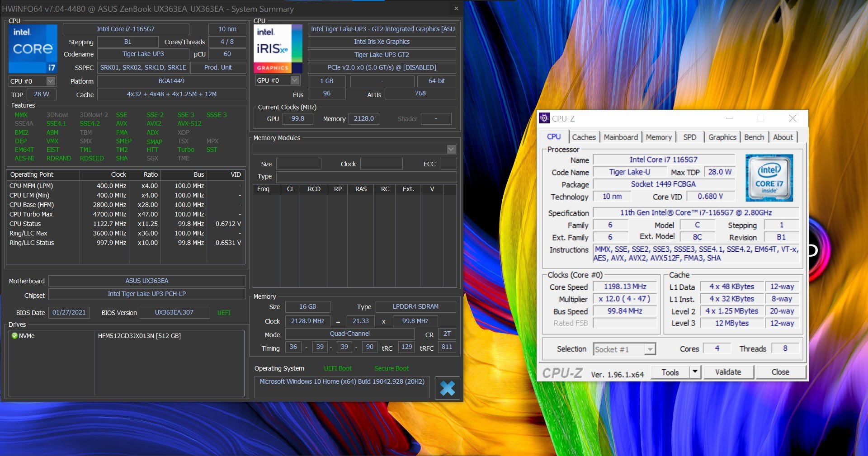Click the Core Speed 1198.13 MHz field in CPU-Z

tap(625, 287)
